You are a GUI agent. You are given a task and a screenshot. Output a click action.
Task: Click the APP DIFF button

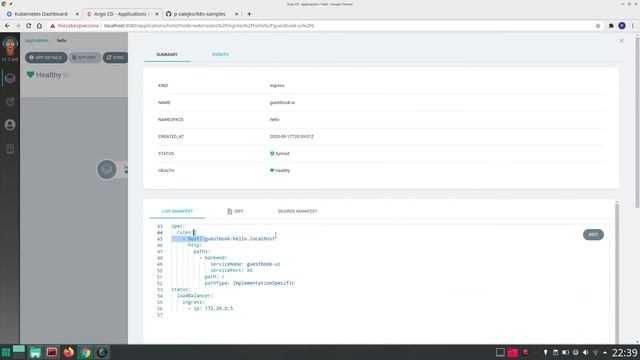click(85, 58)
